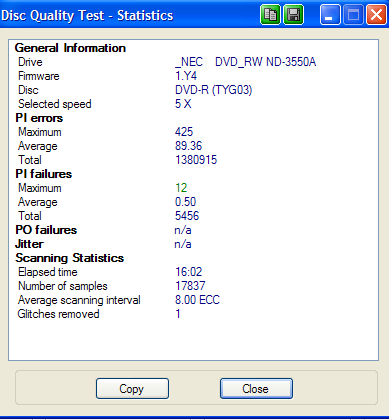Click the Elapsed time label

pos(48,272)
